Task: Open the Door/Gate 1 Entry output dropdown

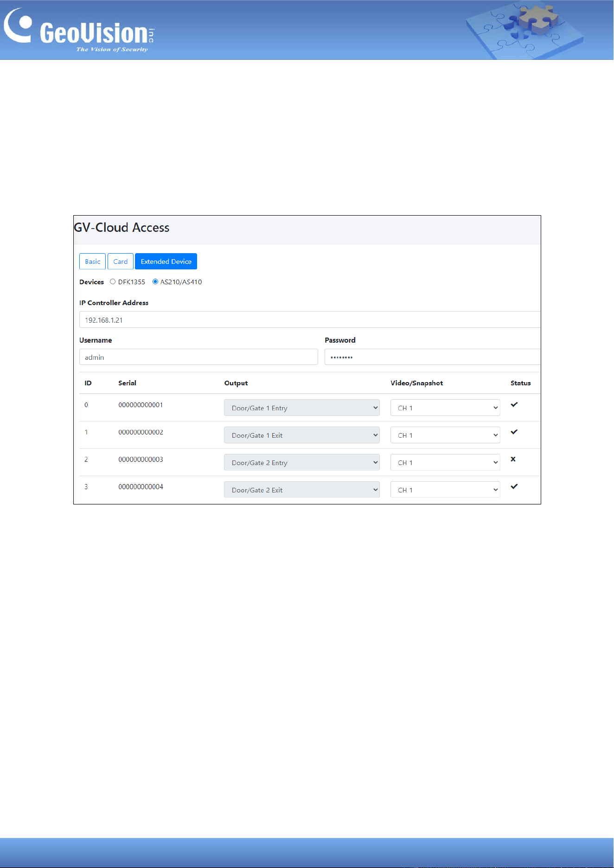Action: (302, 408)
